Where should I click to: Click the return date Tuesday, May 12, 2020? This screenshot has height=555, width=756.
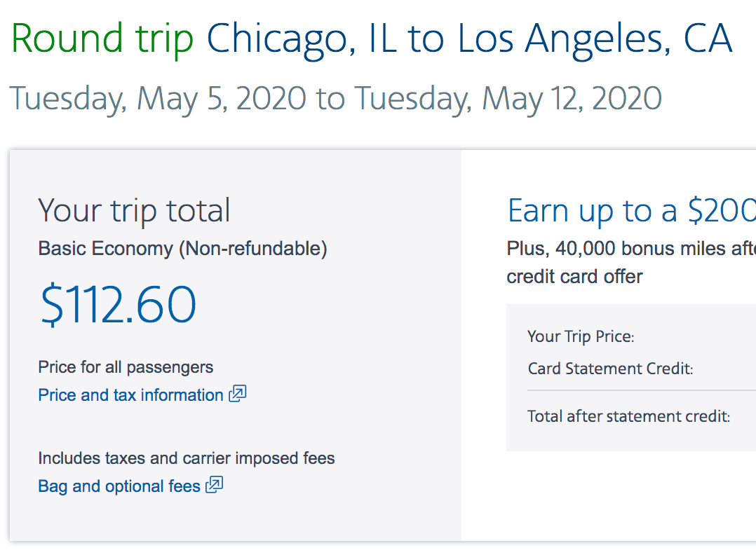[508, 99]
